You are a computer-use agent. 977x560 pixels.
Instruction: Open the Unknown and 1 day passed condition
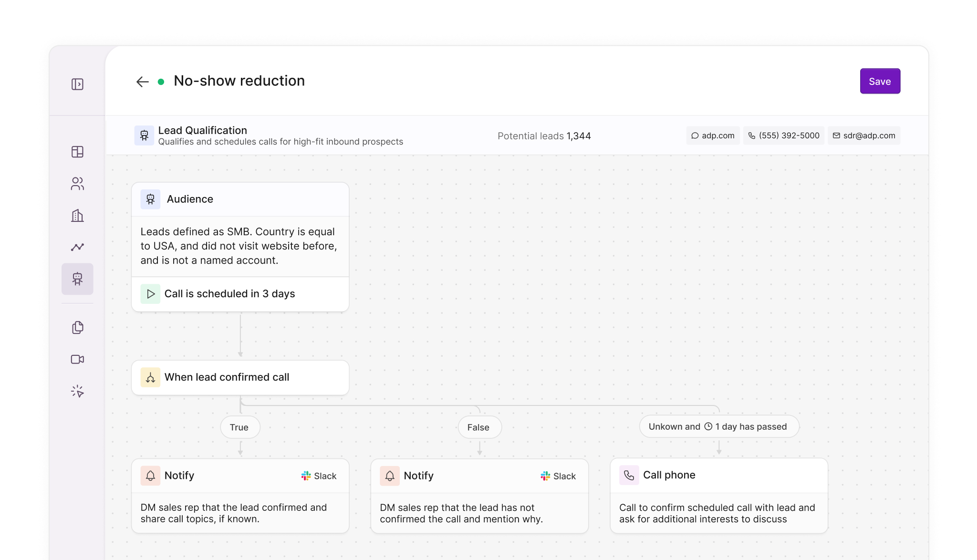point(718,426)
